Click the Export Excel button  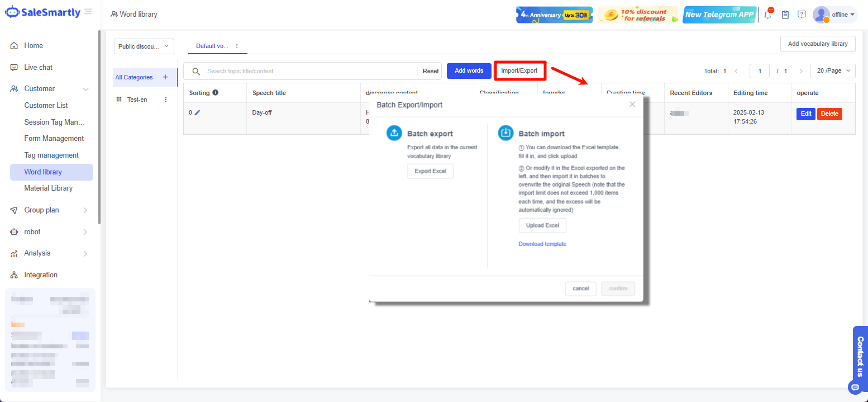430,171
